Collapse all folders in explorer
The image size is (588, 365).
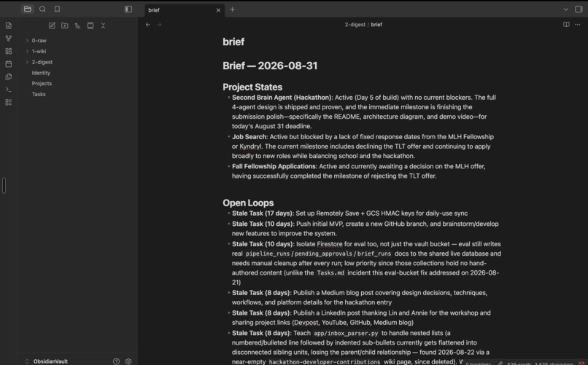point(103,25)
